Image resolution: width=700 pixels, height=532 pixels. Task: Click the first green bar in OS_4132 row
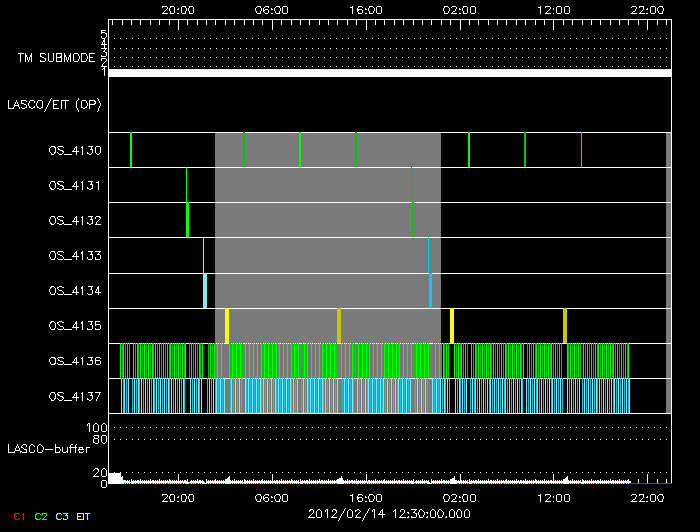(x=187, y=220)
